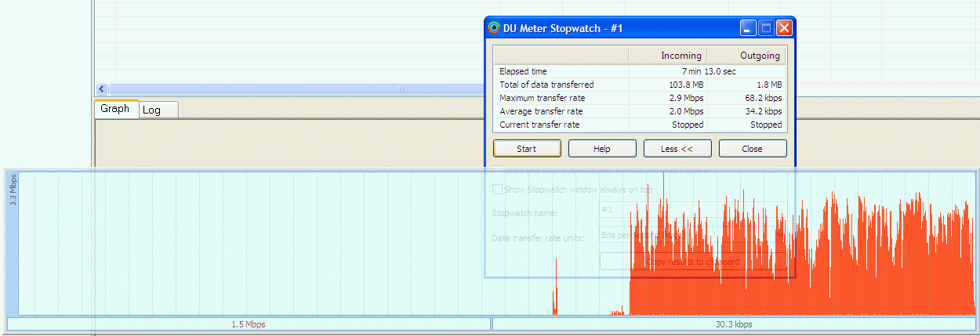Screen dimensions: 980x336
Task: Open the Data transfer rate units dropdown
Action: (693, 235)
